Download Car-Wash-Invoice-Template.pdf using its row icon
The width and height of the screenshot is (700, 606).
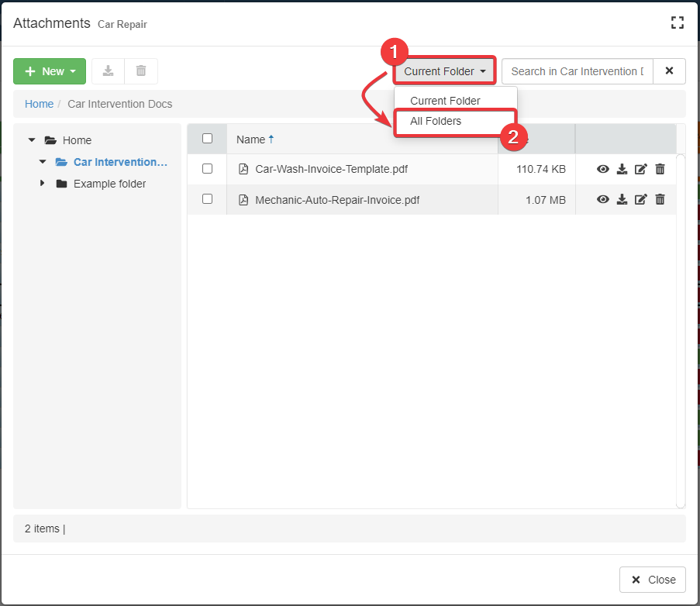pyautogui.click(x=622, y=169)
